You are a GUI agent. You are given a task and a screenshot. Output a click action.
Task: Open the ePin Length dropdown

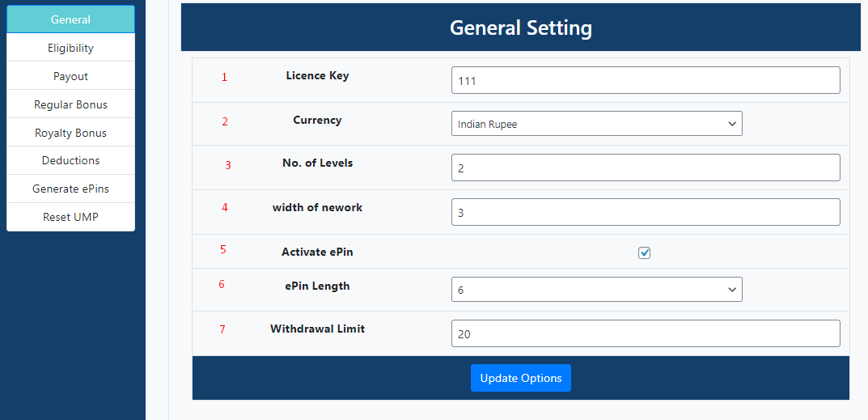coord(596,290)
